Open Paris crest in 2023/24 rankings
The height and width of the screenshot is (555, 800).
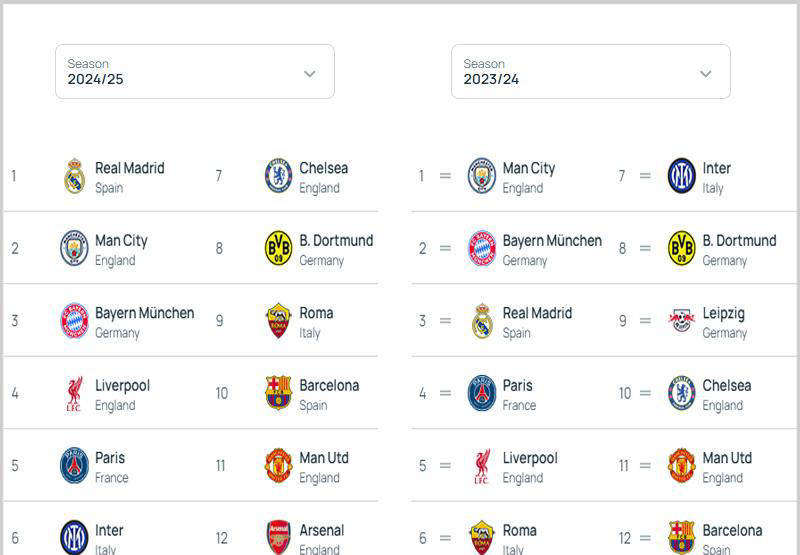click(482, 394)
